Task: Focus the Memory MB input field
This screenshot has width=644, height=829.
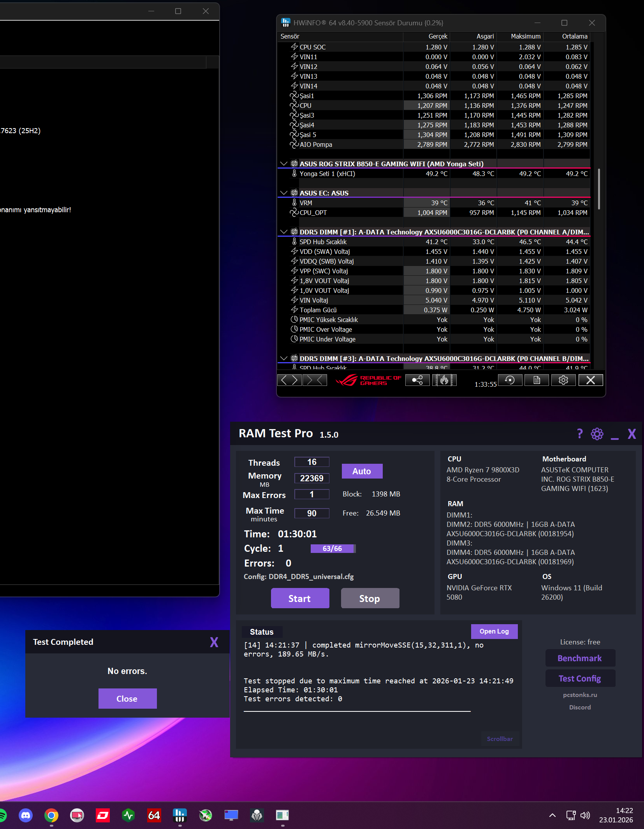Action: (312, 478)
